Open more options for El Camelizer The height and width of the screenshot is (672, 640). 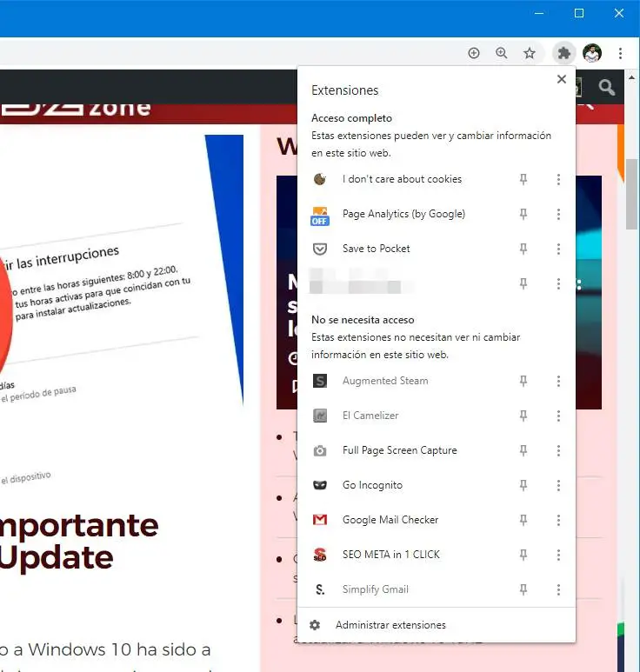[558, 416]
